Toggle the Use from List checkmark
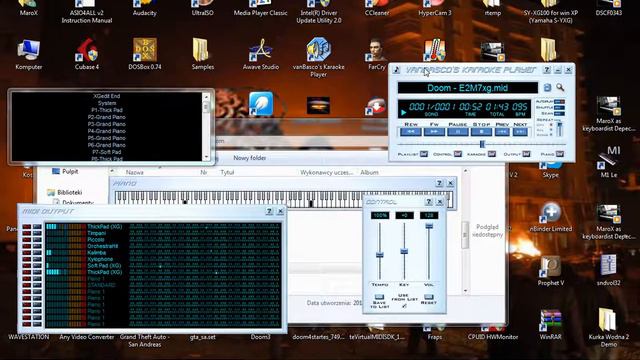Screen dimensions: 640x360 [x=404, y=305]
